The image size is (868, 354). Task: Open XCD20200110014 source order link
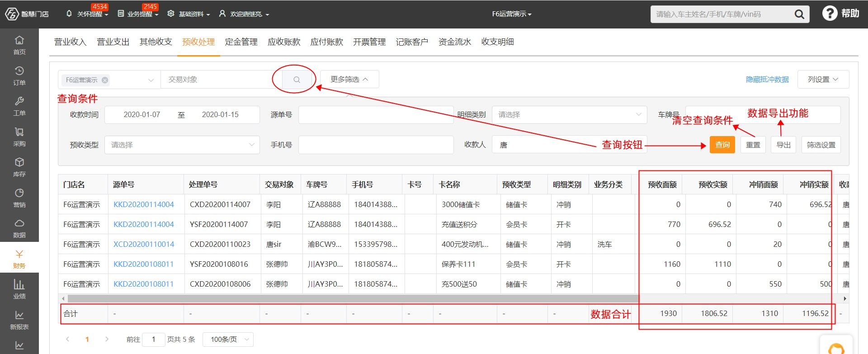coord(144,244)
